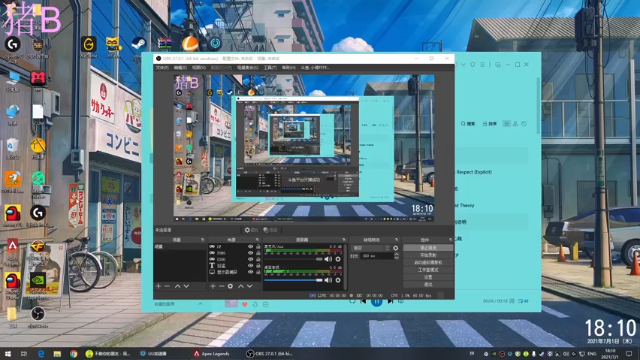The height and width of the screenshot is (360, 640).
Task: Remove selected scene with minus icon
Action: point(167,287)
